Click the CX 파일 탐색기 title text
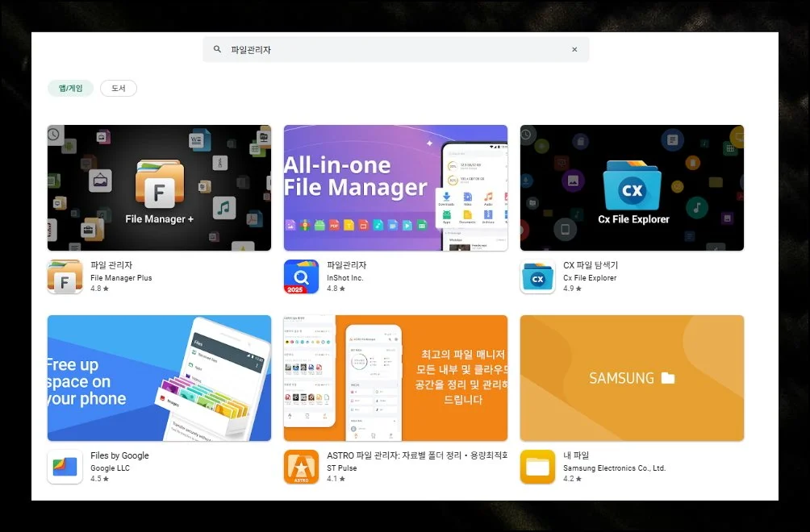The height and width of the screenshot is (532, 810). tap(591, 265)
